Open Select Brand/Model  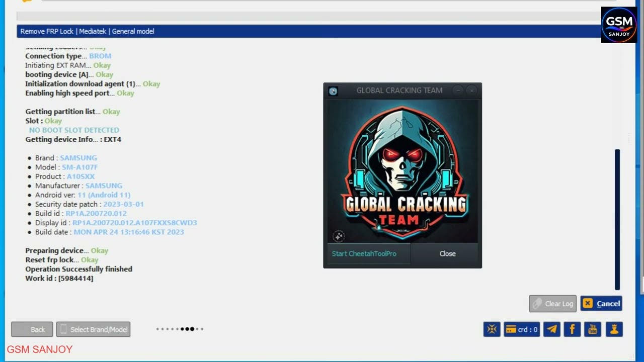(x=93, y=330)
